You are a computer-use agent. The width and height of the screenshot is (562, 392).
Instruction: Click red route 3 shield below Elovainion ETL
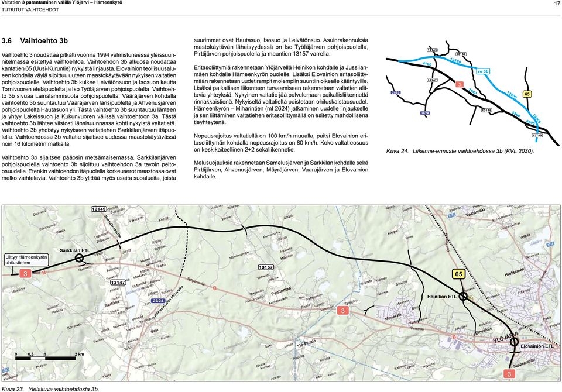tap(509, 374)
